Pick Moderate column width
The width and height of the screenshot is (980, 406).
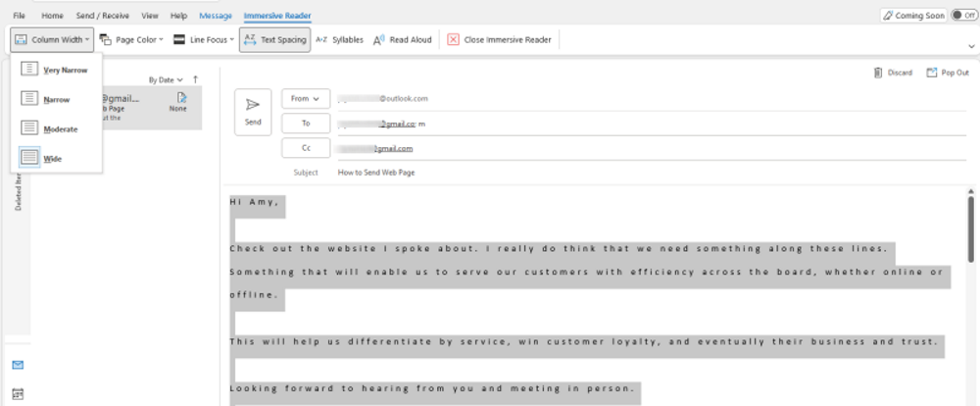[56, 128]
